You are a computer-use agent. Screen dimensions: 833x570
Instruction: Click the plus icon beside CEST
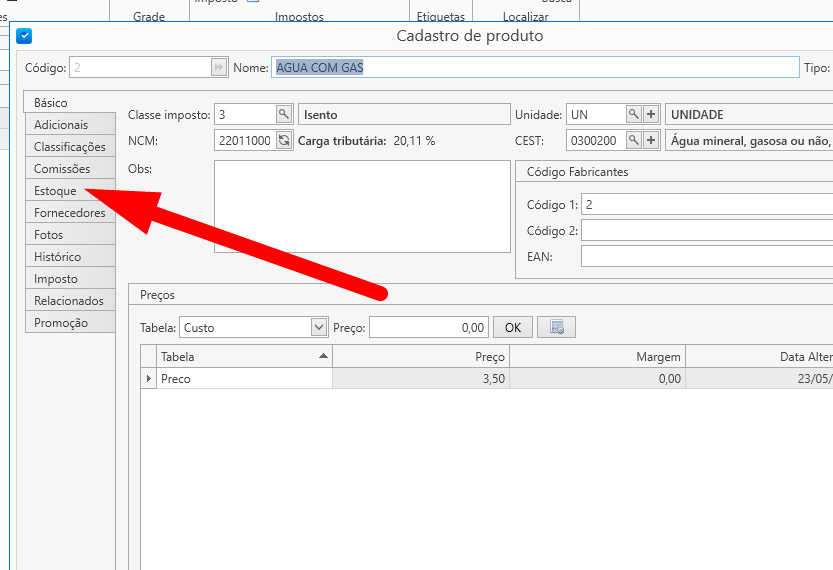pos(651,141)
